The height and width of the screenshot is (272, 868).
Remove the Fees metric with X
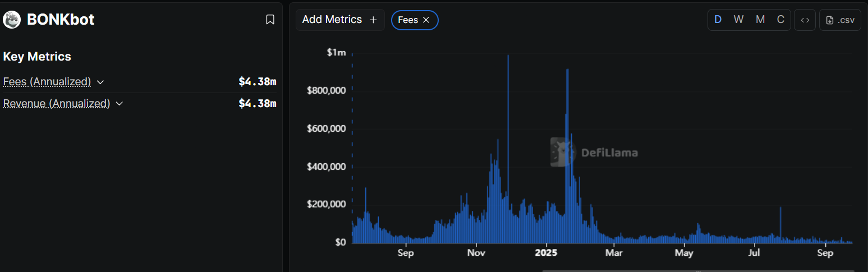(426, 20)
